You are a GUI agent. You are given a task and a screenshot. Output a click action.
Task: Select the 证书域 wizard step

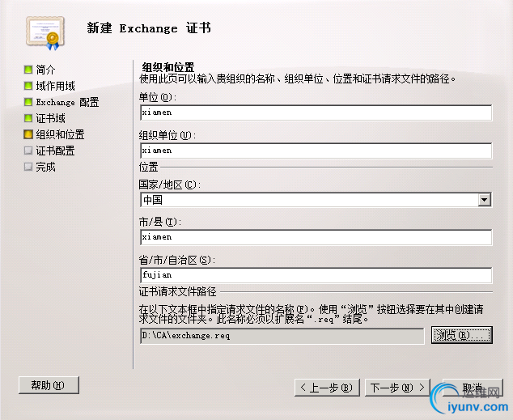(50, 118)
